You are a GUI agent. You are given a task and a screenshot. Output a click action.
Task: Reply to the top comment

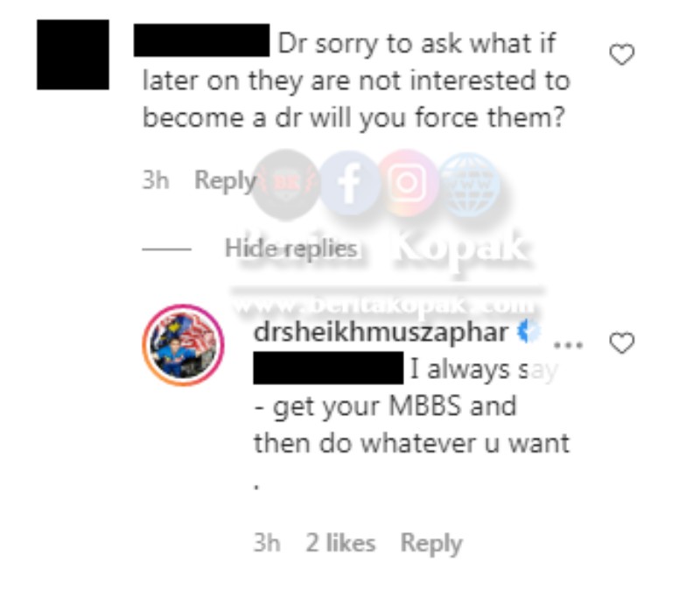tap(226, 180)
